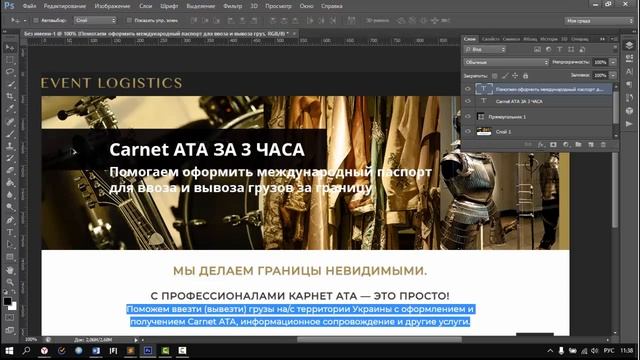The image size is (640, 360).
Task: Open the opacity slider arrow
Action: [613, 62]
